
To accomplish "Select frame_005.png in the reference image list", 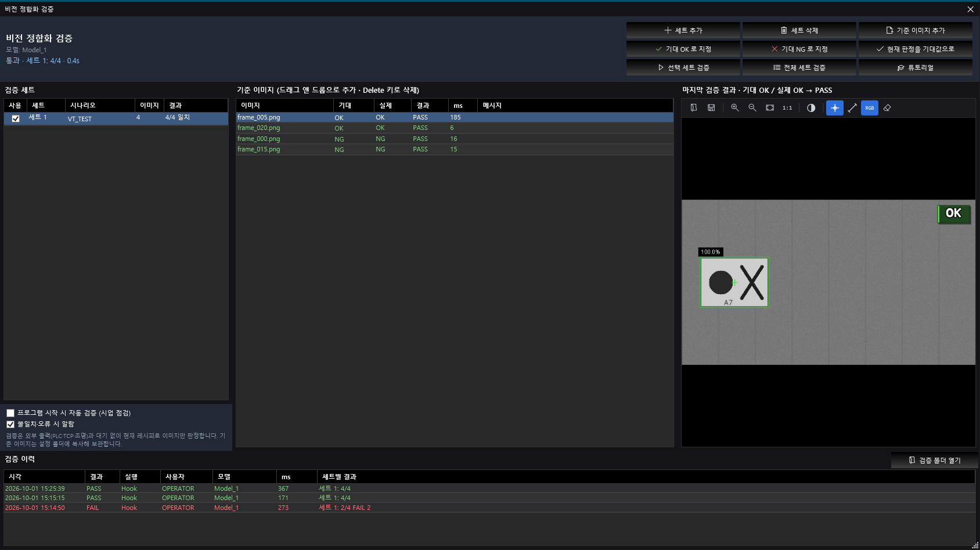I will pos(455,117).
